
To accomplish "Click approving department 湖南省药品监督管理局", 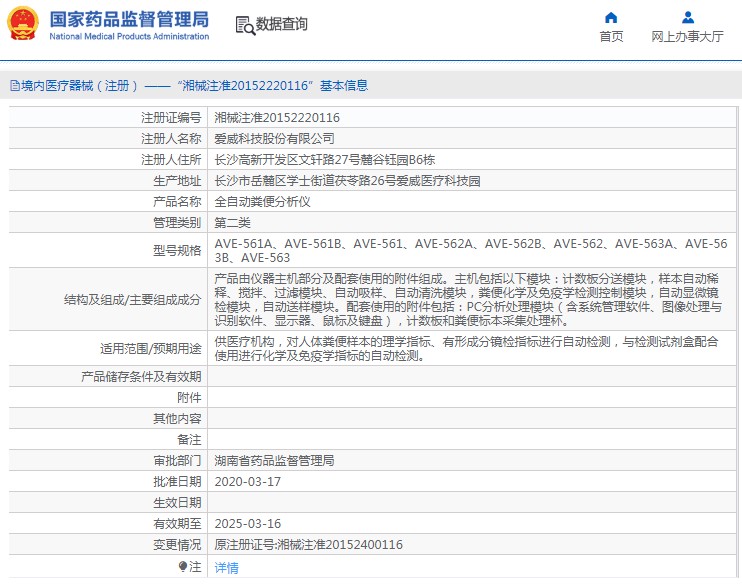I will pyautogui.click(x=274, y=461).
